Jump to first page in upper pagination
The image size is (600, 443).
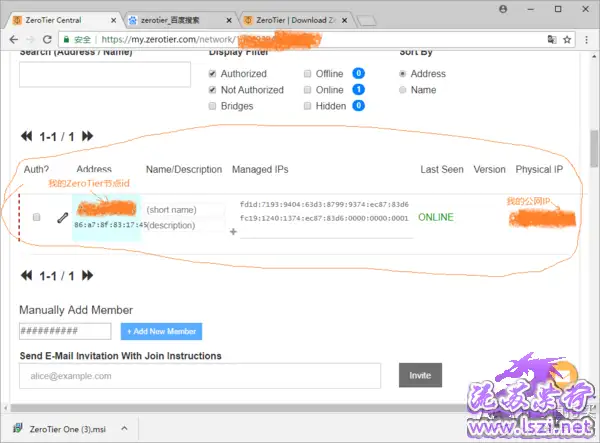coord(26,136)
